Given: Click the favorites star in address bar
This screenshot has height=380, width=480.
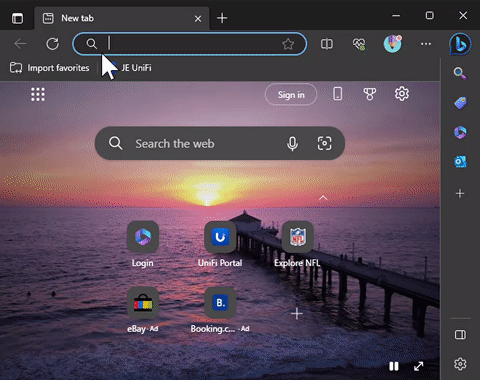Looking at the screenshot, I should click(288, 44).
